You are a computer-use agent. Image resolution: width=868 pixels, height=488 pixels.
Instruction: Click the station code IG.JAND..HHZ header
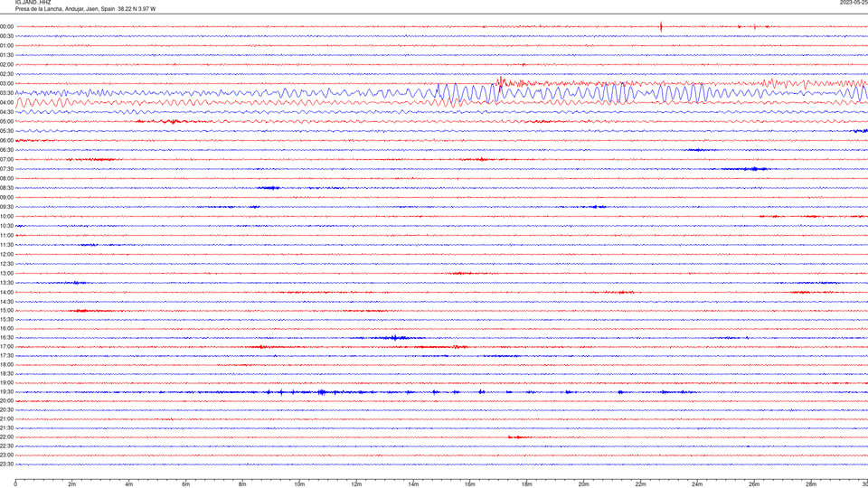[33, 2]
